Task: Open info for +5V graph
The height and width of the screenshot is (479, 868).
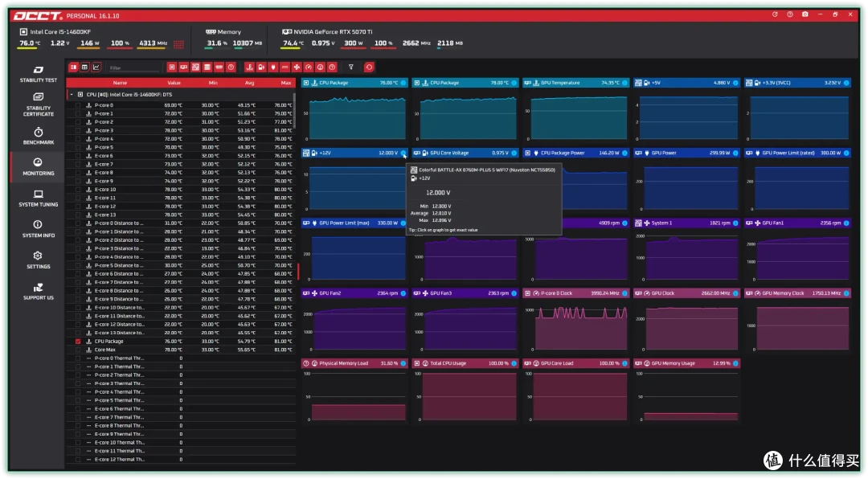Action: coord(735,83)
